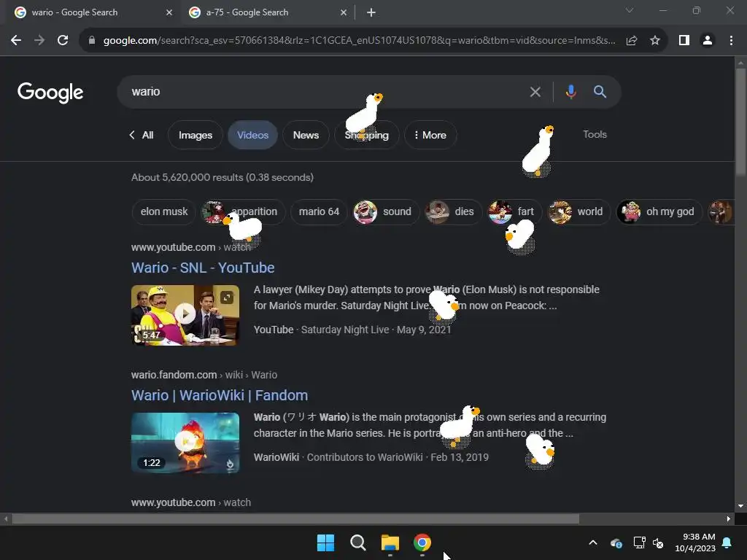The image size is (747, 560).
Task: Go back to All results filter
Action: 142,135
